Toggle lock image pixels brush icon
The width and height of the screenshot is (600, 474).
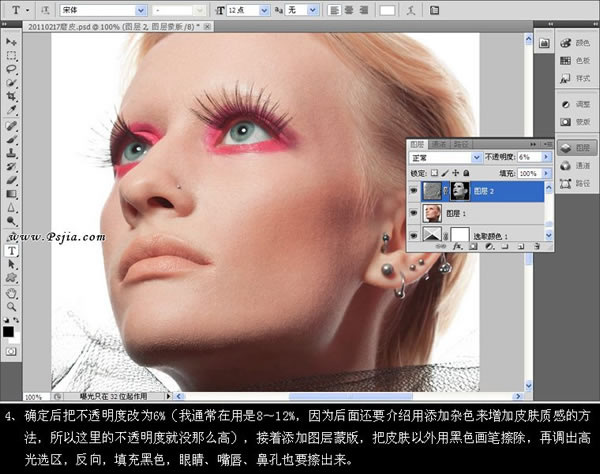(445, 173)
